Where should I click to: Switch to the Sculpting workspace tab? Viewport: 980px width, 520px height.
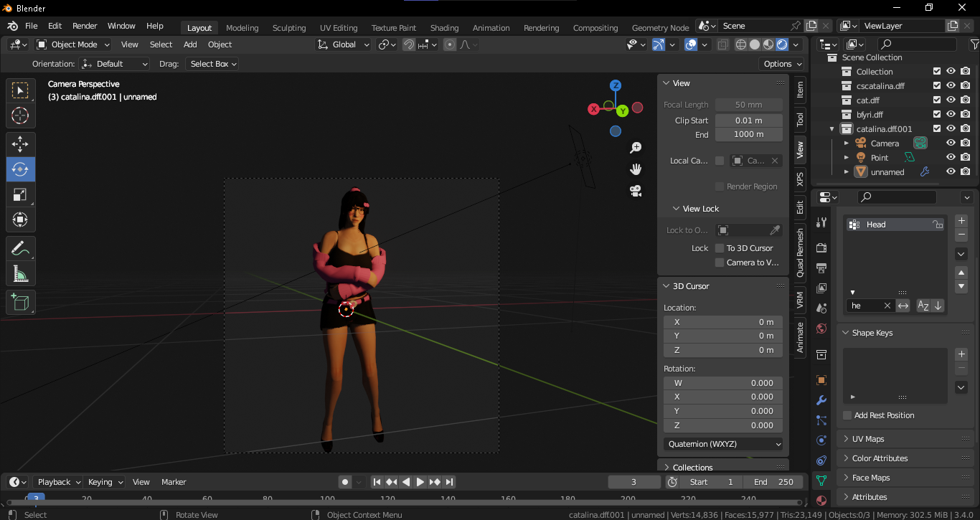(x=289, y=28)
